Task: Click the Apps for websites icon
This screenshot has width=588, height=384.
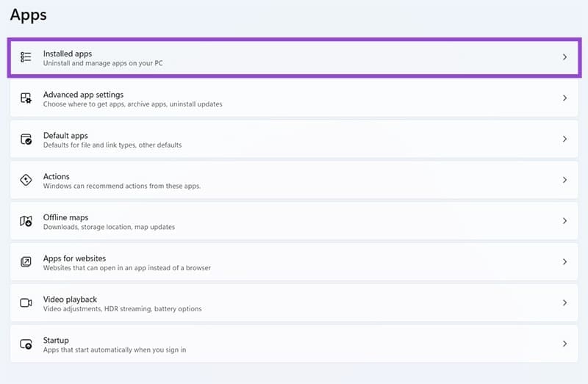Action: (26, 262)
